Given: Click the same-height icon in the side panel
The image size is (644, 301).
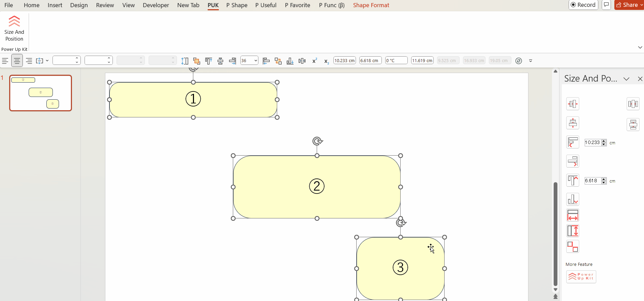Looking at the screenshot, I should (572, 231).
